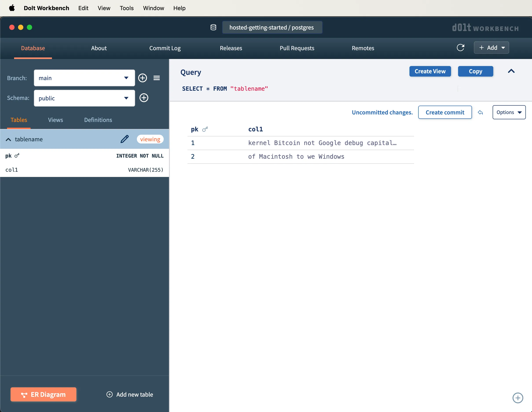Image resolution: width=532 pixels, height=412 pixels.
Task: Switch to the Commit Log tab
Action: (165, 48)
